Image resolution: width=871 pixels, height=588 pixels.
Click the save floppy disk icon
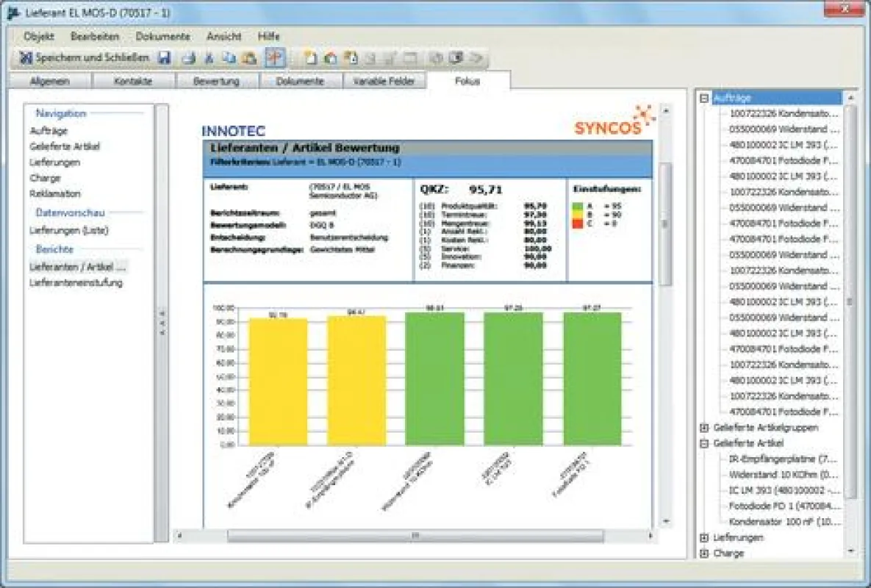(165, 57)
